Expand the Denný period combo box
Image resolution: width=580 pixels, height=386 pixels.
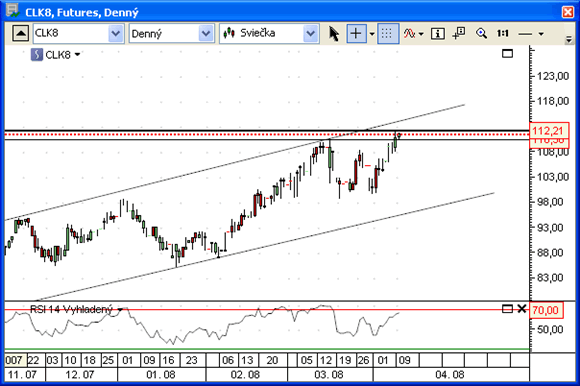point(206,34)
